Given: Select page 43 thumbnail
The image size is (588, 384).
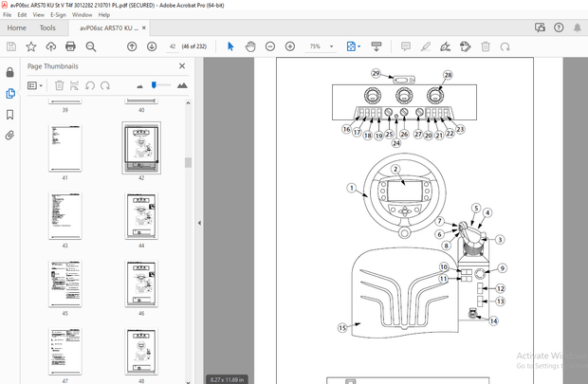Looking at the screenshot, I should (64, 216).
